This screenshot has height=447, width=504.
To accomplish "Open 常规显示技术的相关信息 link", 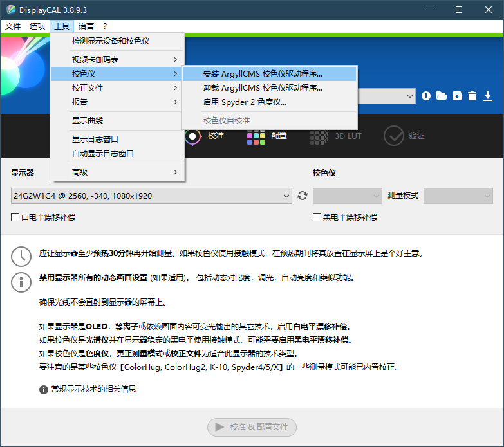I will tap(93, 389).
